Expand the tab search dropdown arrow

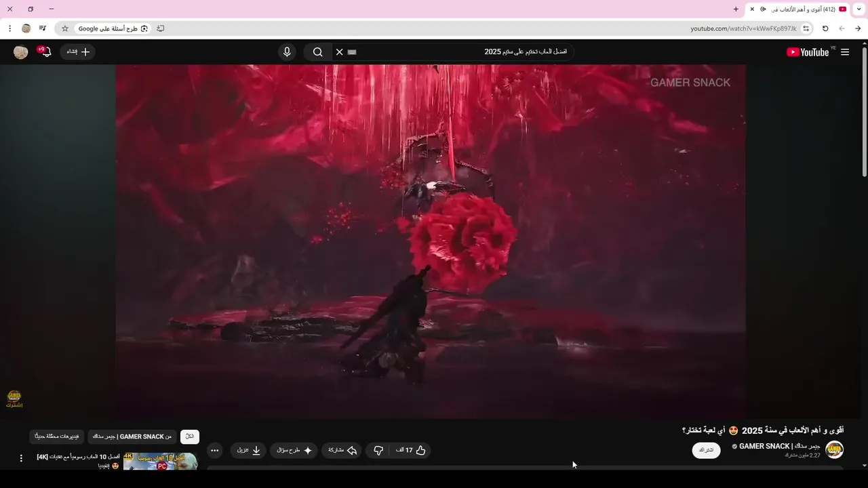point(859,9)
